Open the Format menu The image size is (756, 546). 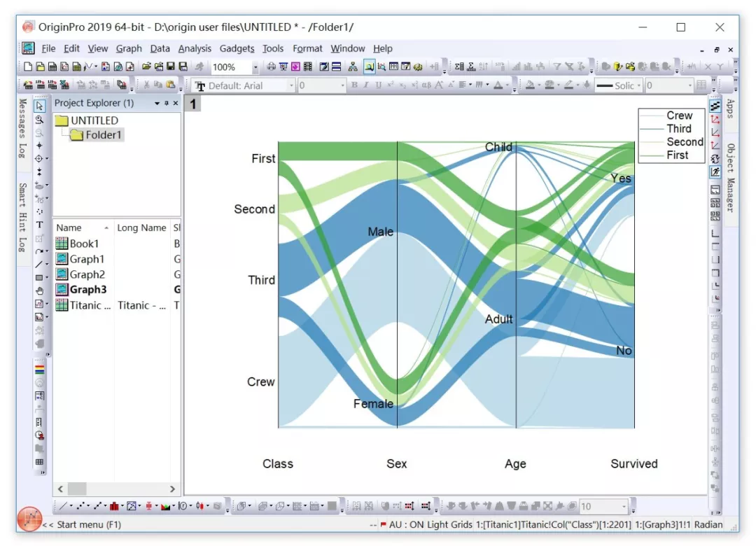click(307, 48)
